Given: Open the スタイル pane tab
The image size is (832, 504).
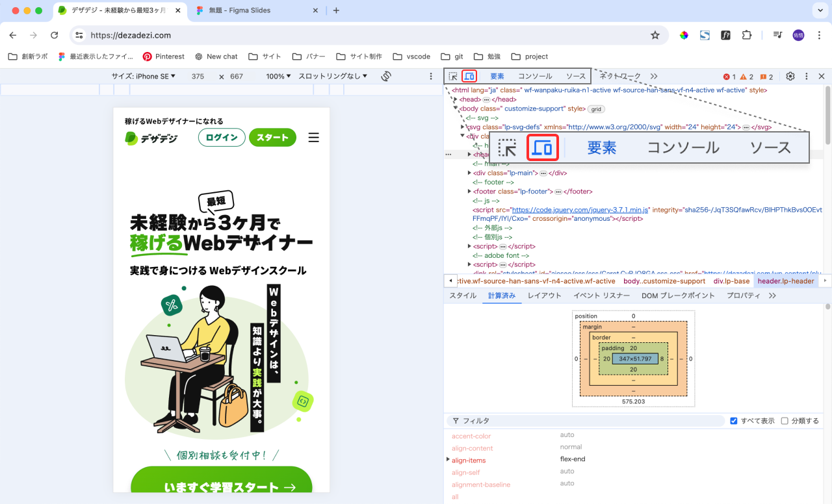Looking at the screenshot, I should pyautogui.click(x=463, y=296).
